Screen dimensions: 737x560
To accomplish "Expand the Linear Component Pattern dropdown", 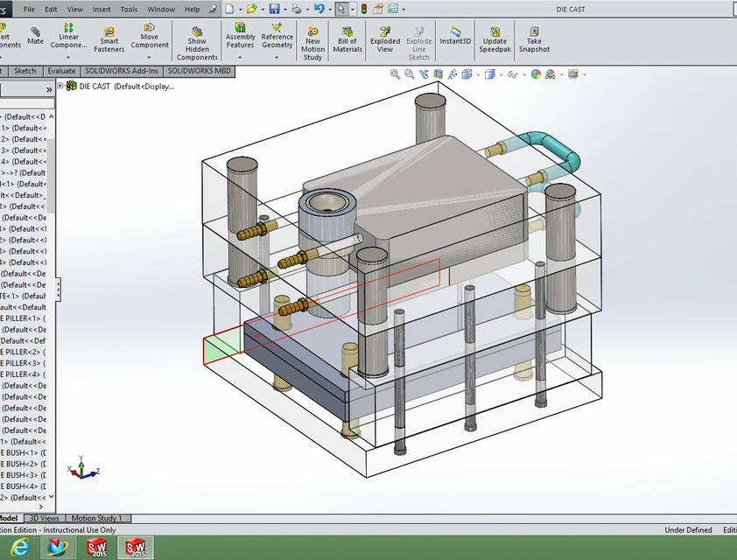I will point(68,58).
